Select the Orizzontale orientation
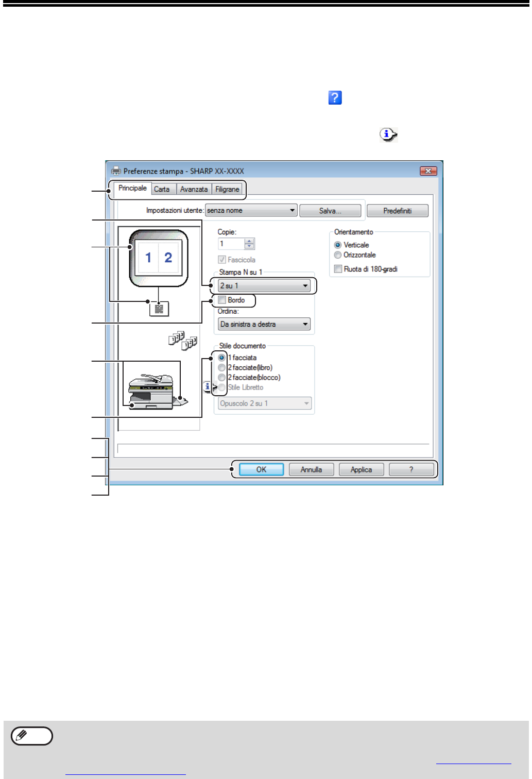Image resolution: width=532 pixels, height=779 pixels. point(338,255)
